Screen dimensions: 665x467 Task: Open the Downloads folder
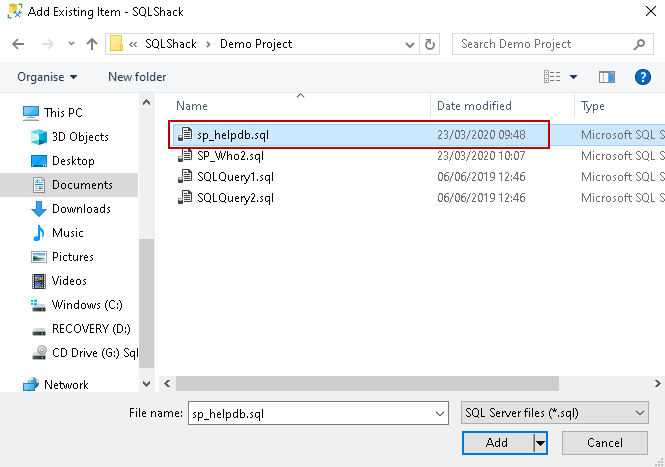coord(81,209)
